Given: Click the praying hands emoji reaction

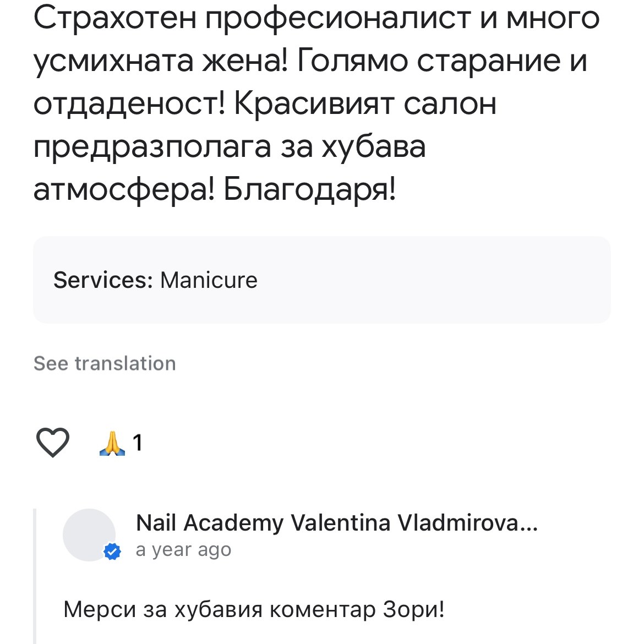Looking at the screenshot, I should pos(112,443).
